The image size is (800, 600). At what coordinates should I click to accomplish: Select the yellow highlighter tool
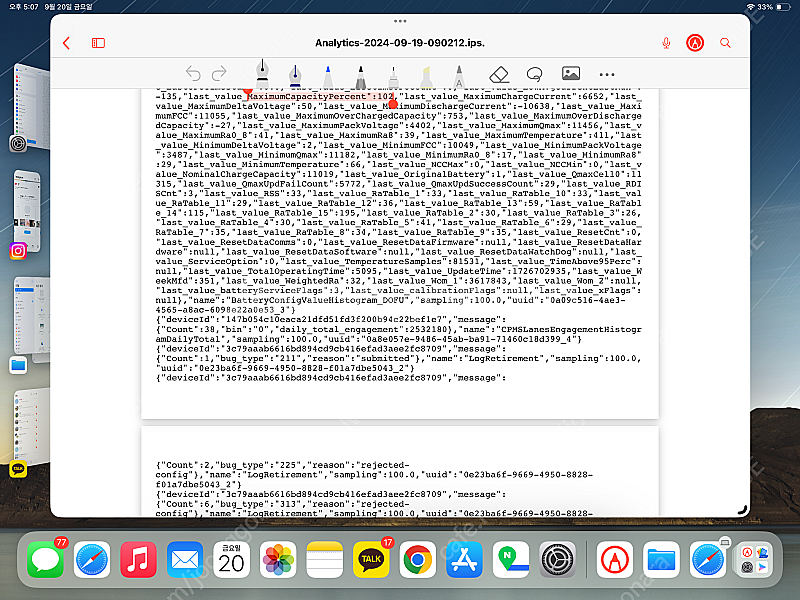(x=427, y=77)
